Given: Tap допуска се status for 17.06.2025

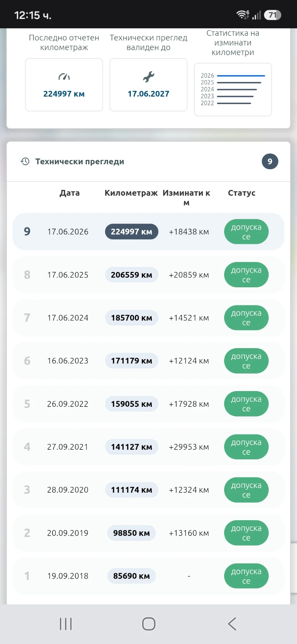Looking at the screenshot, I should pyautogui.click(x=246, y=275).
